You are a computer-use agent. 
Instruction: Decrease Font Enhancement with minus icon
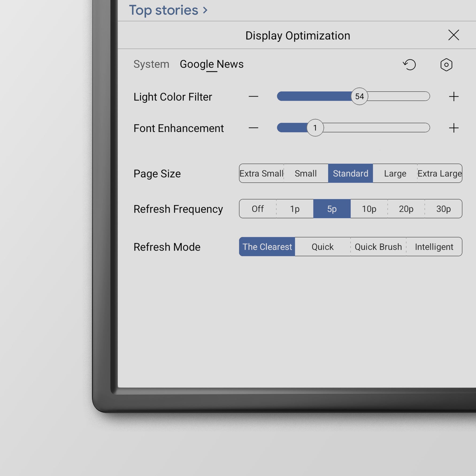pos(253,128)
